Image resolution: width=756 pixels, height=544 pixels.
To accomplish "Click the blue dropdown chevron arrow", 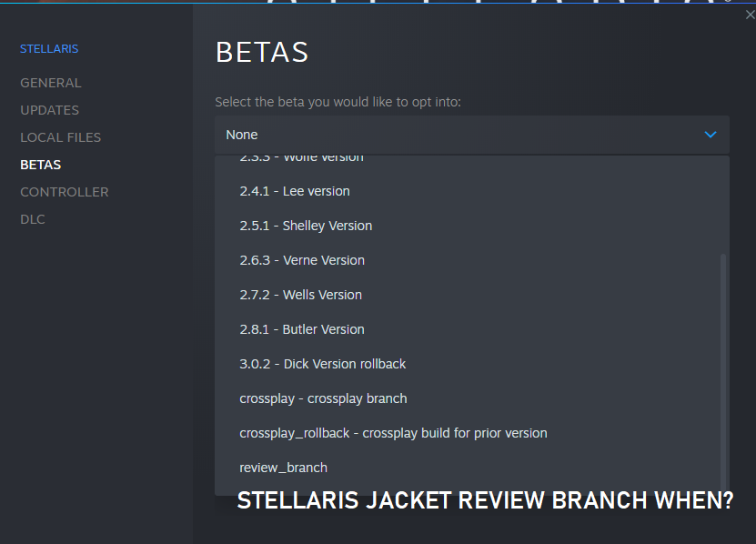I will pyautogui.click(x=711, y=135).
